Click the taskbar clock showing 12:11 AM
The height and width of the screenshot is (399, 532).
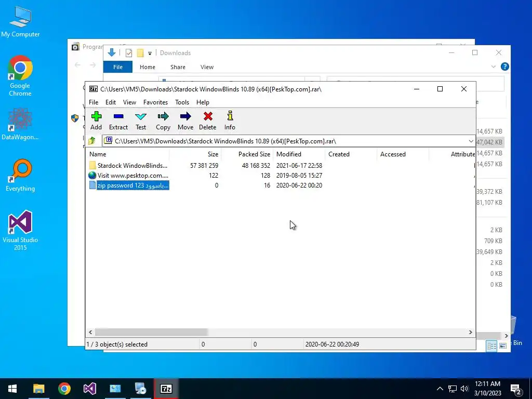[x=487, y=389]
